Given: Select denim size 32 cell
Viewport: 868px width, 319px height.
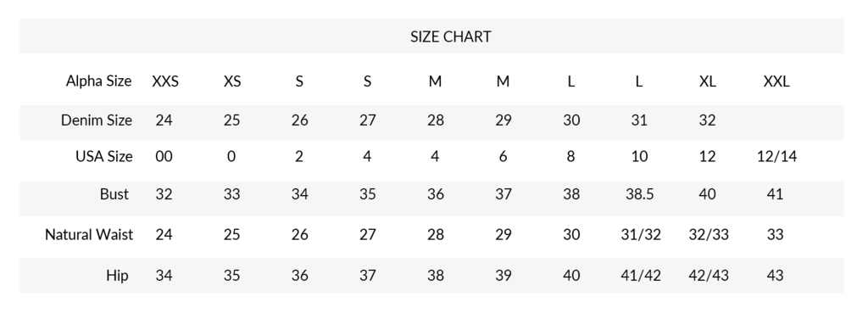Looking at the screenshot, I should (x=708, y=120).
